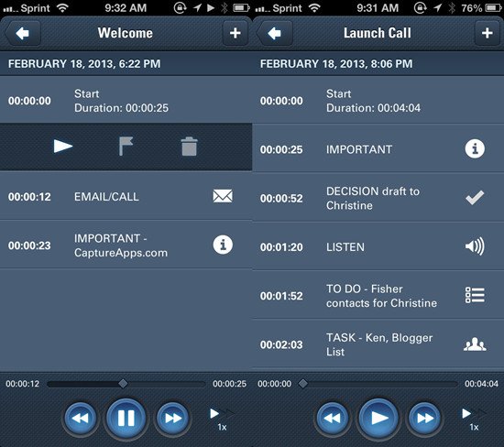
Task: Tap elapsed time 00:00:12 beside Welcome slider
Action: pyautogui.click(x=22, y=384)
